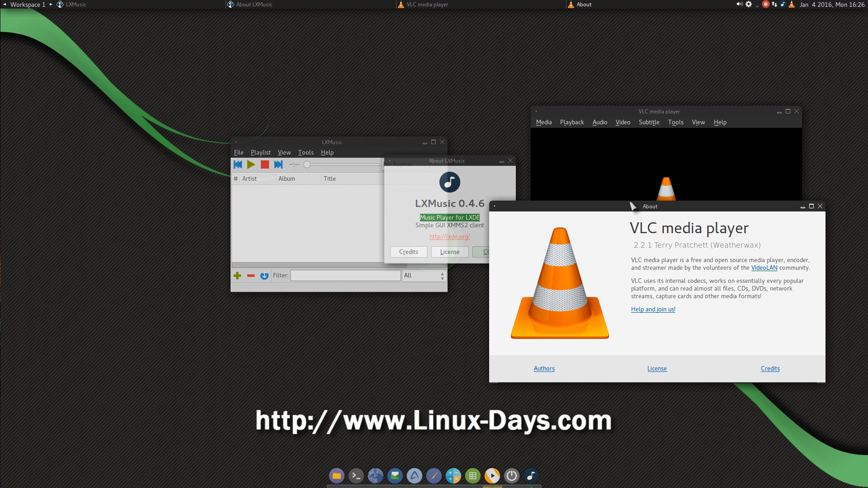Viewport: 868px width, 488px height.
Task: Click the blue down-arrow icon beside Filter
Action: 264,276
